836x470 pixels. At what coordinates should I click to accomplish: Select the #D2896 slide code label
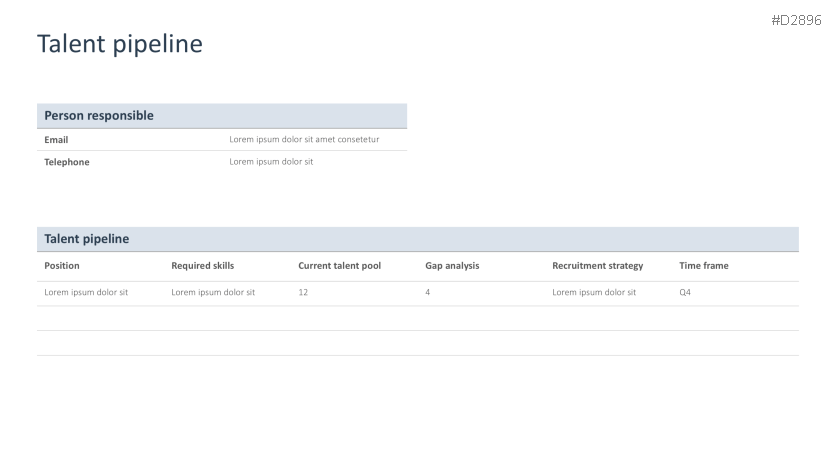795,21
